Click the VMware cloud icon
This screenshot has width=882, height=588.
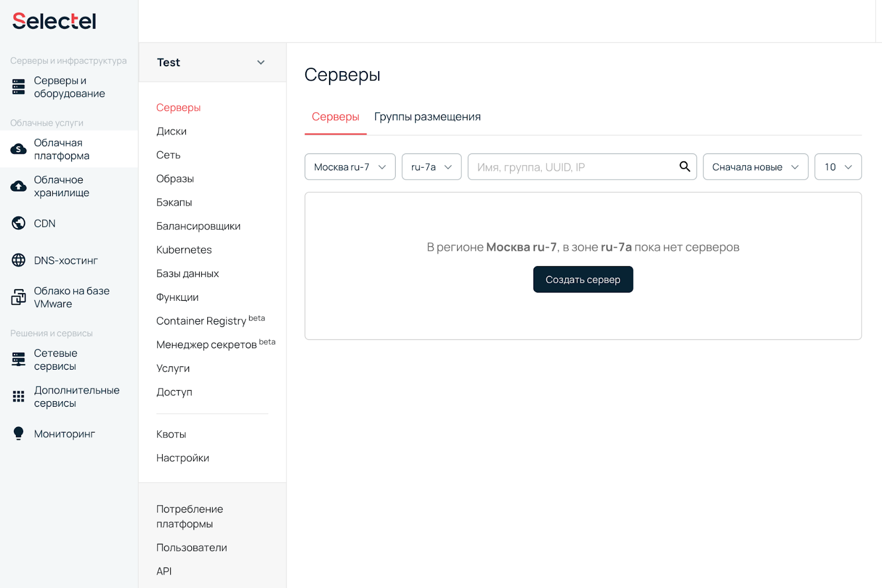click(x=19, y=297)
